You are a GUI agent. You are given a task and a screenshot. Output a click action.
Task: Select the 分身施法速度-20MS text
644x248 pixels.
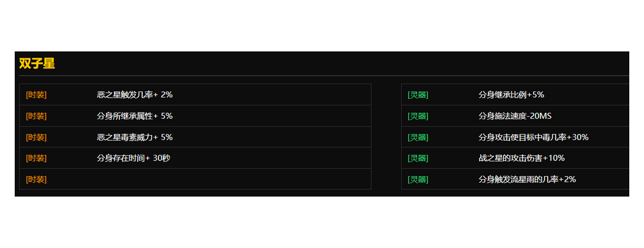pos(515,116)
